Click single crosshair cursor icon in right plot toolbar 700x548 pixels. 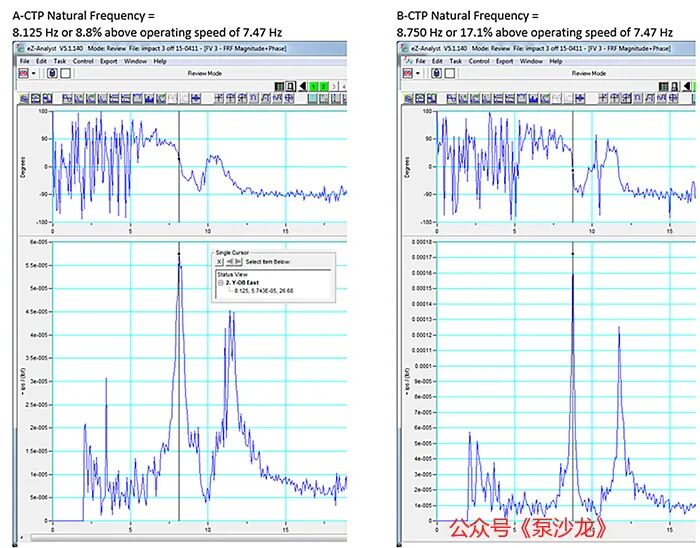[603, 99]
